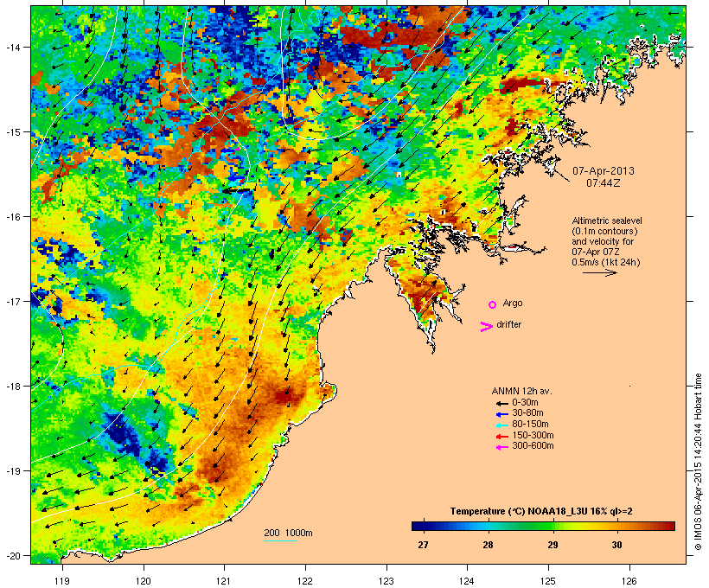The height and width of the screenshot is (588, 709).
Task: Click the black 0-30m arrow in legend
Action: [502, 403]
